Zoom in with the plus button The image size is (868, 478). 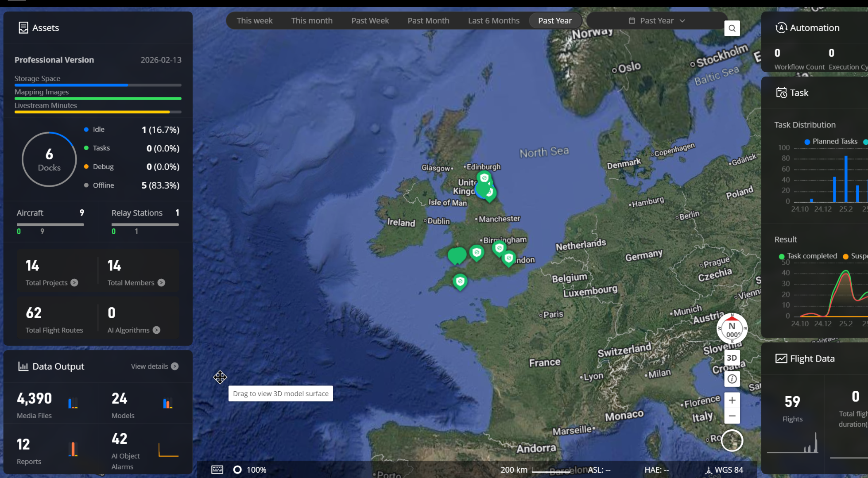coord(732,400)
